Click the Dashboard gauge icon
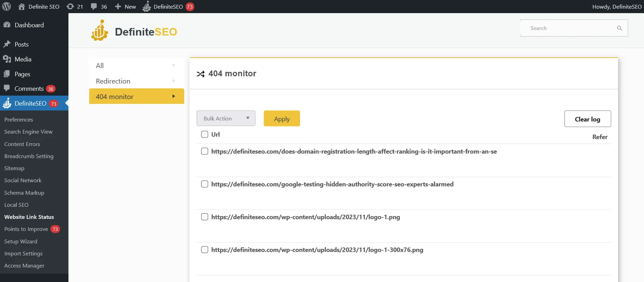Screen dimensions: 644x282 pyautogui.click(x=7, y=25)
